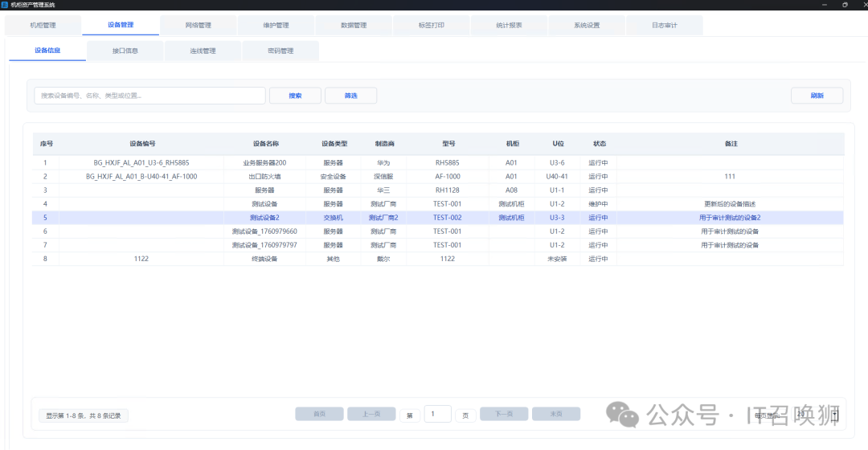Screen dimensions: 868x450
Task: Switch to 接口信息 sub-tab
Action: click(x=125, y=51)
